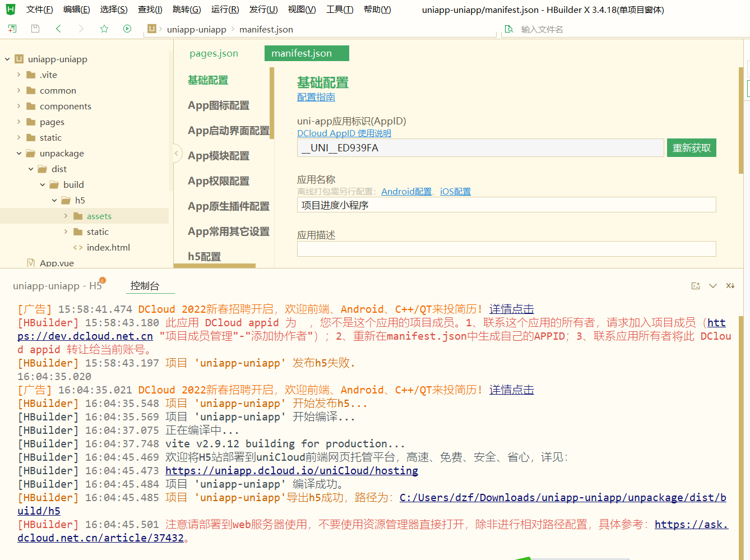Open the first 详情点击 ad link
The image size is (750, 560).
point(511,309)
